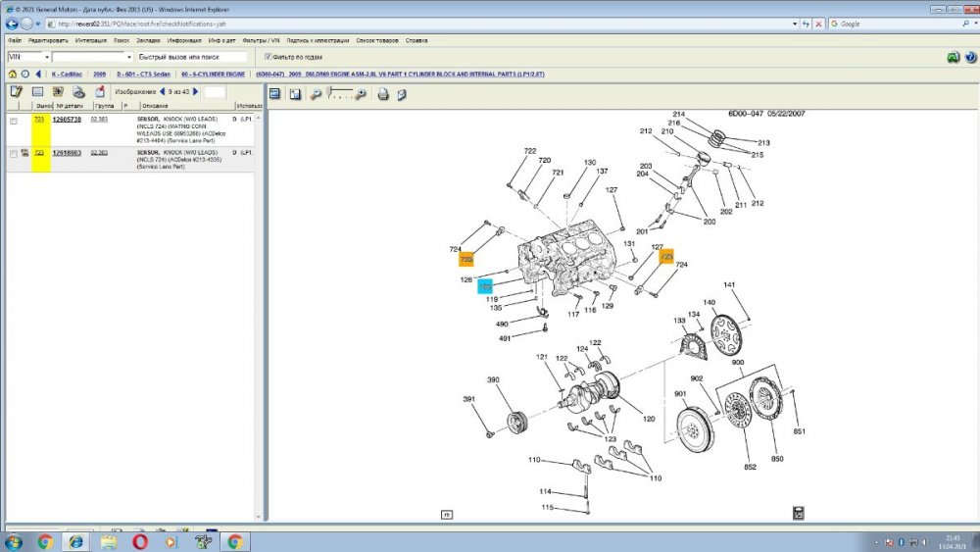Click the 'K - Cadillac' breadcrumb link
Screen dimensions: 980x552
point(68,74)
